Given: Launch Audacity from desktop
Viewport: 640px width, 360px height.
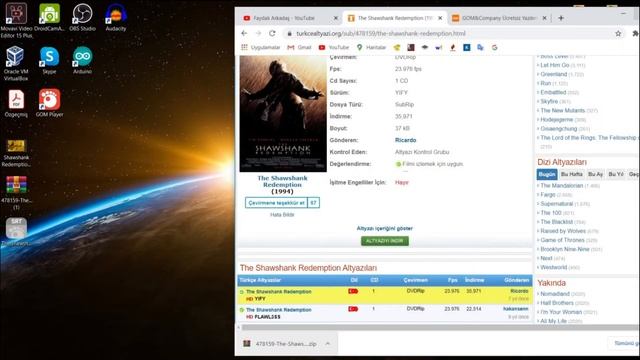Looking at the screenshot, I should point(116,17).
